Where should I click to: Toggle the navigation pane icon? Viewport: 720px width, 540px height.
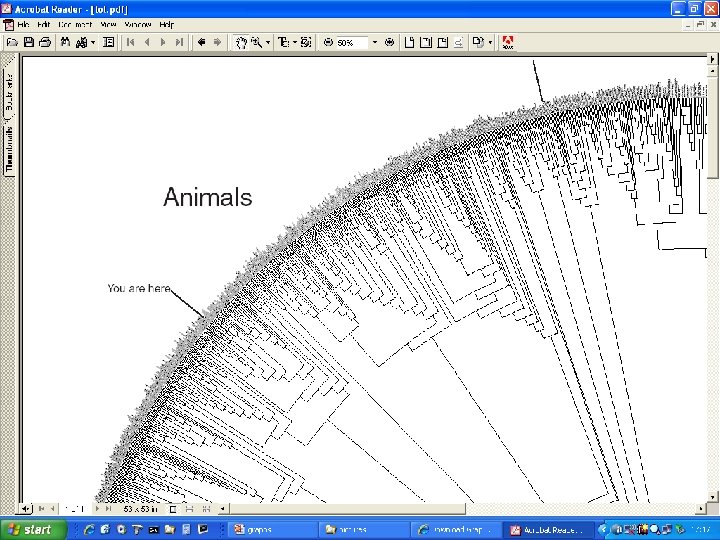tap(109, 42)
